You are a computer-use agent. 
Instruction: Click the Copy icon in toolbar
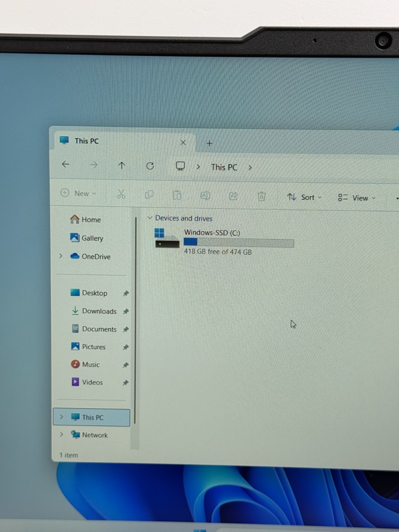[x=149, y=195]
